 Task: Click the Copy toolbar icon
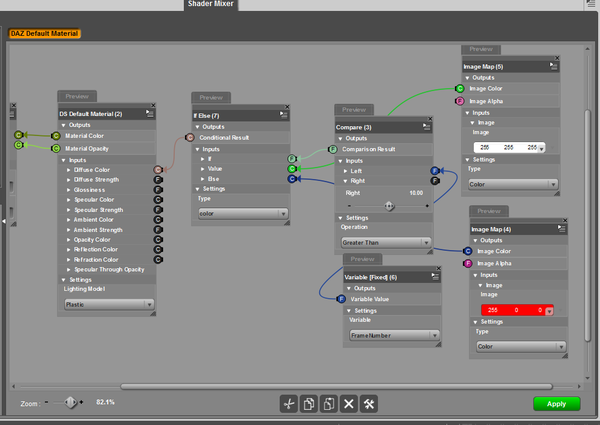click(x=309, y=404)
